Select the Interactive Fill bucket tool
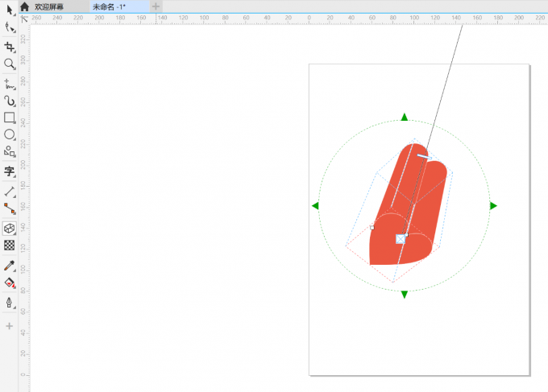 10,283
